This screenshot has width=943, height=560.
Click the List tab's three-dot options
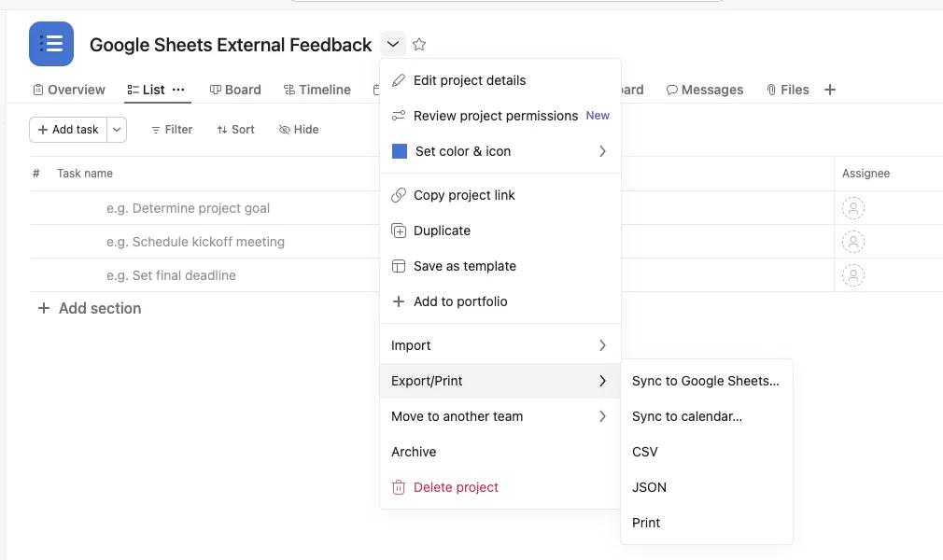point(178,90)
